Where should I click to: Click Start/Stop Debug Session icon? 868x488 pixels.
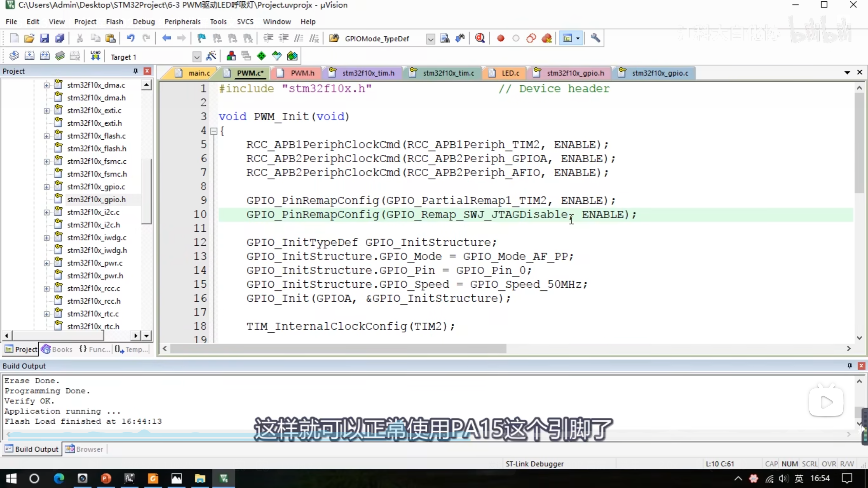pyautogui.click(x=480, y=38)
